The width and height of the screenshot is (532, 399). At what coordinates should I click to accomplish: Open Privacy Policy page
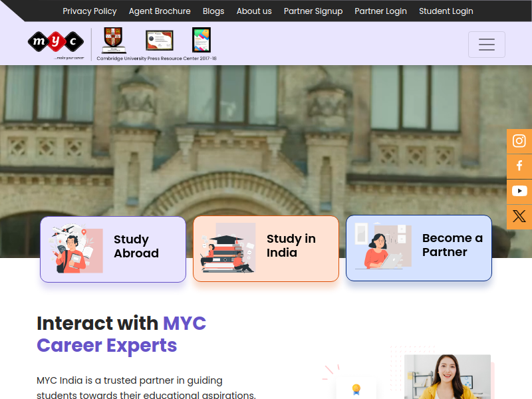point(90,11)
